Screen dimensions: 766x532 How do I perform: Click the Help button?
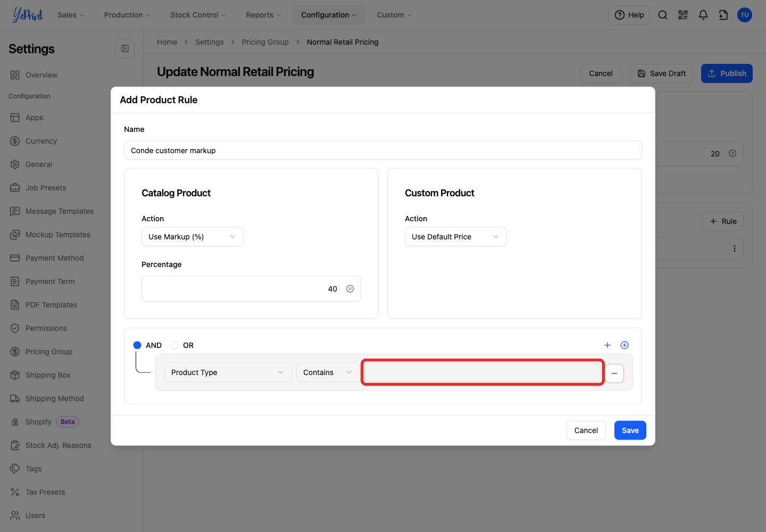[629, 15]
